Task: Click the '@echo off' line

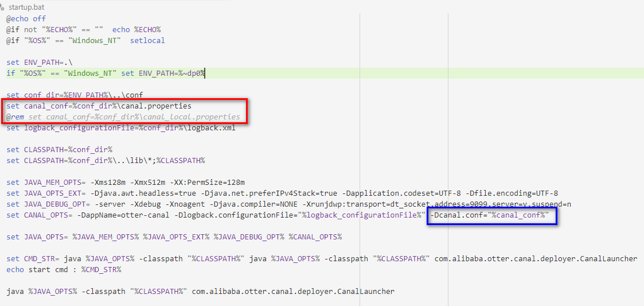Action: point(26,19)
